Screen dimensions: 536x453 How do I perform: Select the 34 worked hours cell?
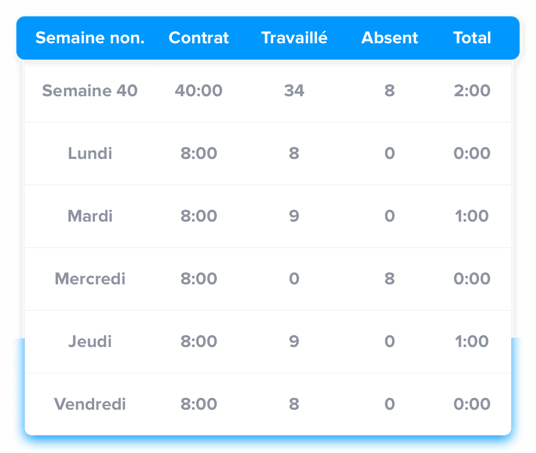pos(294,91)
